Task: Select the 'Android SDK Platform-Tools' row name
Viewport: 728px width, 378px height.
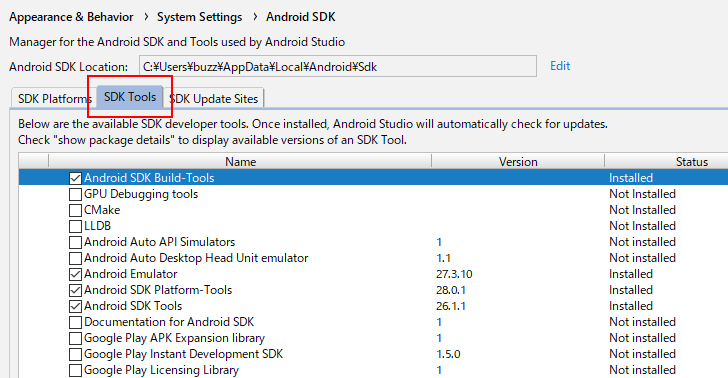Action: click(158, 290)
